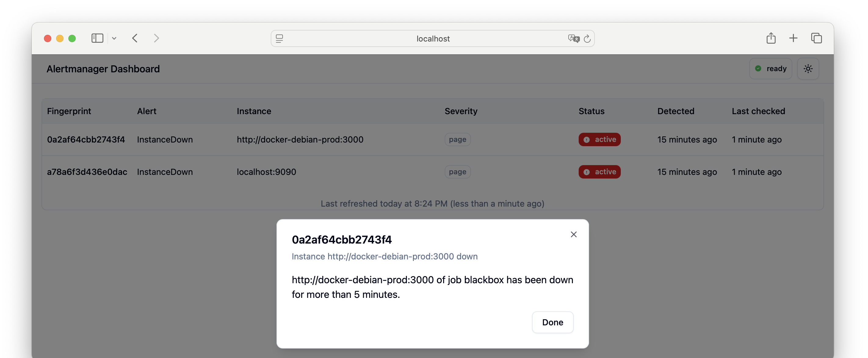Select fingerprint 0a2af64cbb2743f4 in table
This screenshot has height=358, width=868.
(x=86, y=139)
